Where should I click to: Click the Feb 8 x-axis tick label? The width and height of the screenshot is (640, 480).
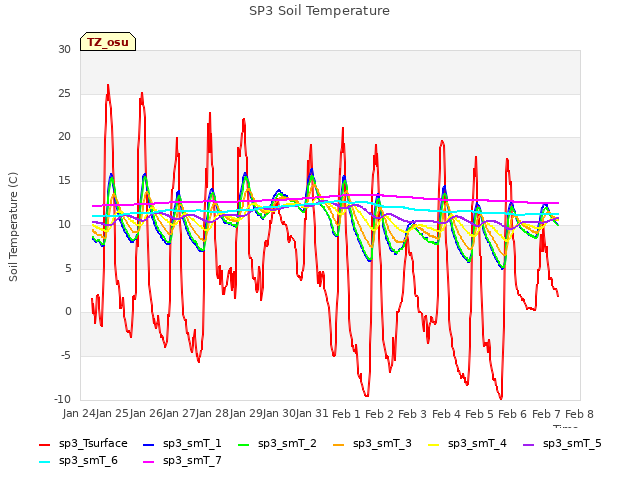(580, 414)
